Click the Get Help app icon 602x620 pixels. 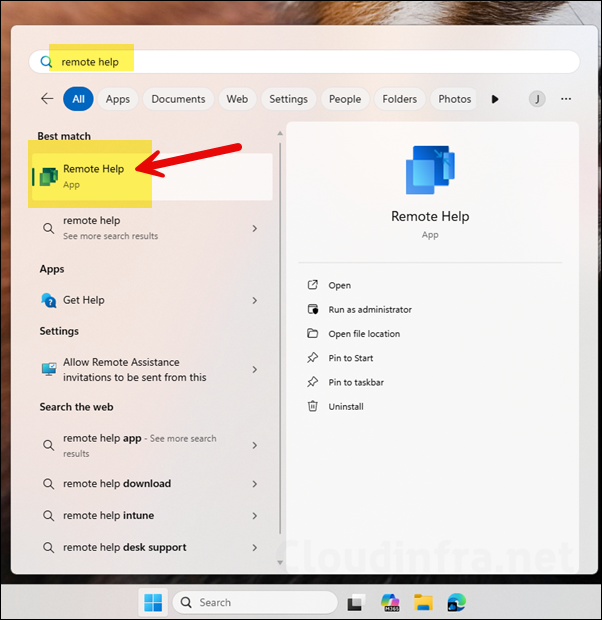[48, 300]
